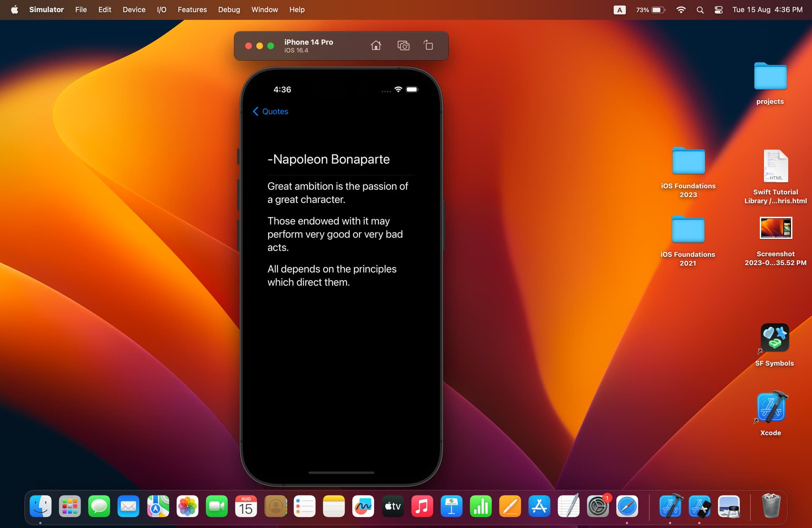This screenshot has height=528, width=812.
Task: Click the simulator Home button icon
Action: (x=376, y=45)
